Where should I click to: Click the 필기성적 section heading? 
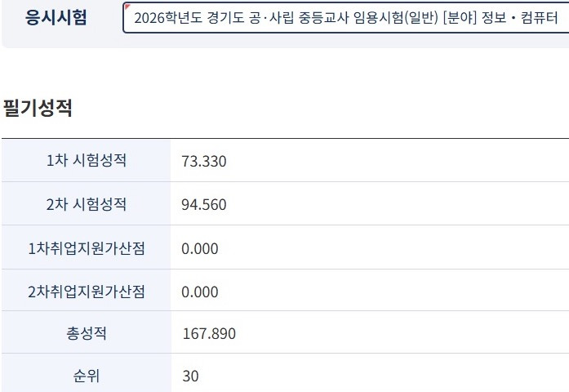point(38,108)
